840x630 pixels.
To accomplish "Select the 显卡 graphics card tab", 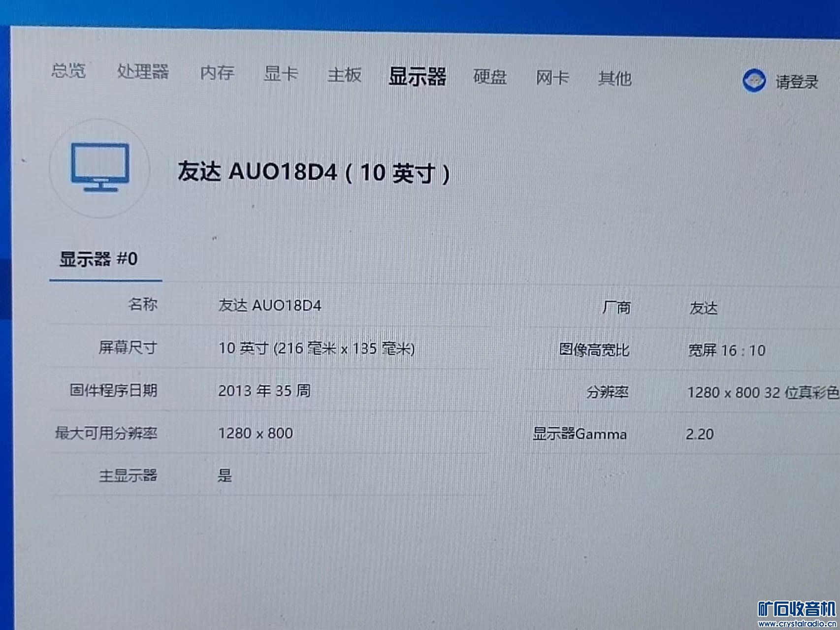I will (281, 74).
